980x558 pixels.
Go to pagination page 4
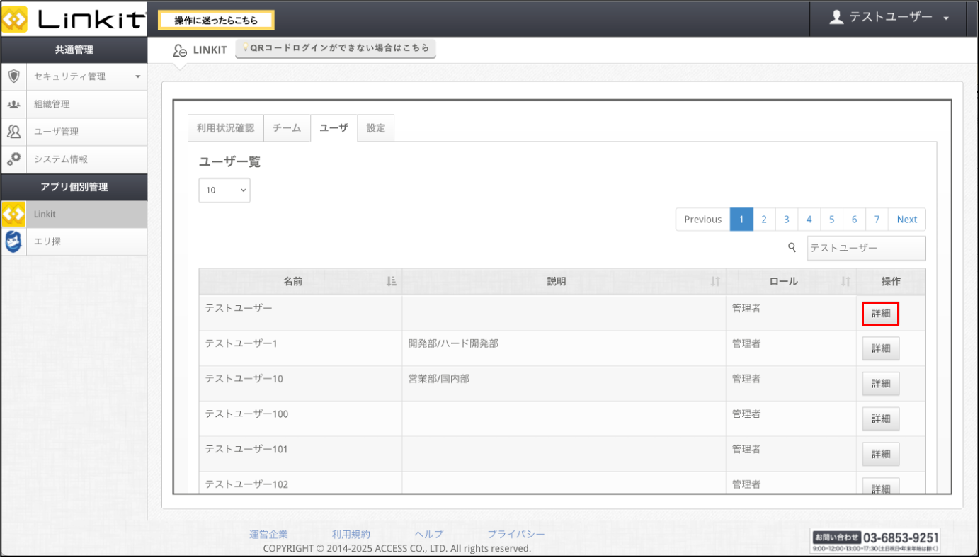point(809,220)
